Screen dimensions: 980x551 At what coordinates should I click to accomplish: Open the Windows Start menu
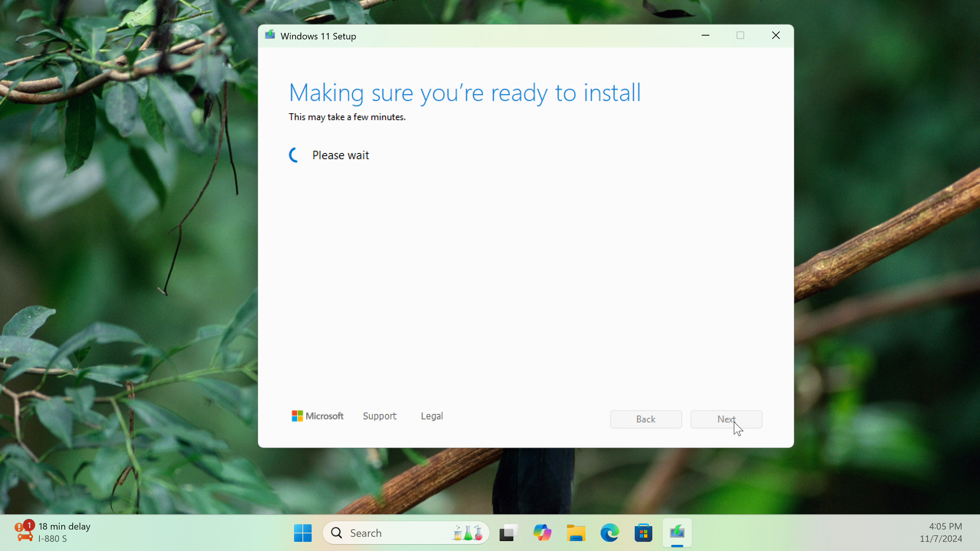click(302, 533)
